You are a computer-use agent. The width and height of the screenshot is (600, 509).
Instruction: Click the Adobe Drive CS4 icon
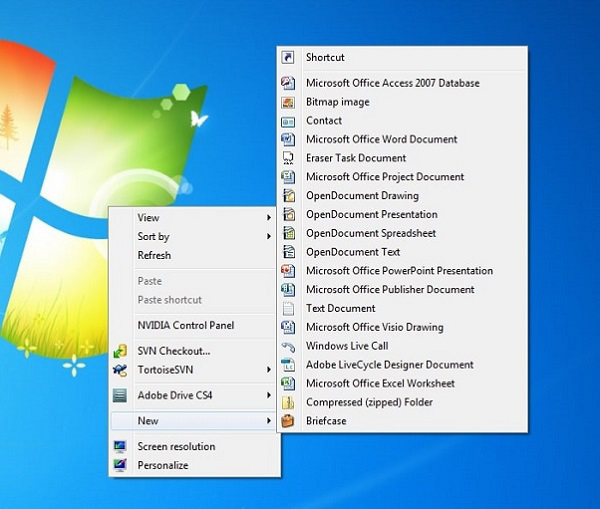120,395
